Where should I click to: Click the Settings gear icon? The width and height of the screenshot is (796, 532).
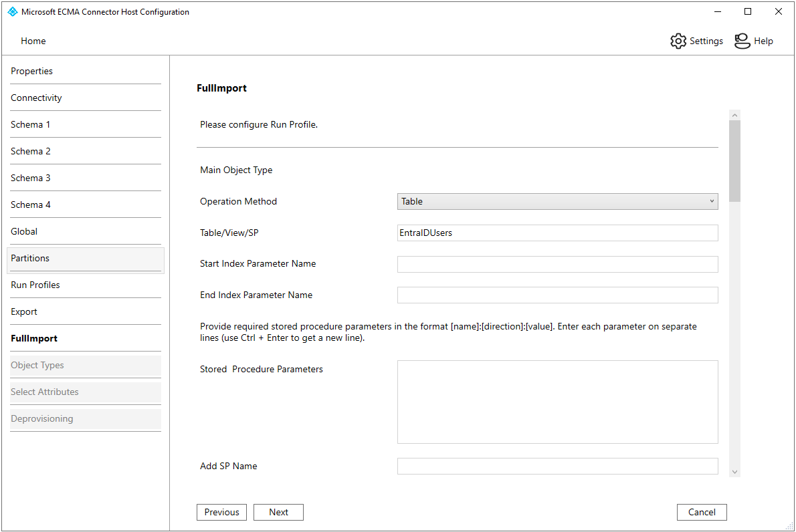pyautogui.click(x=678, y=41)
